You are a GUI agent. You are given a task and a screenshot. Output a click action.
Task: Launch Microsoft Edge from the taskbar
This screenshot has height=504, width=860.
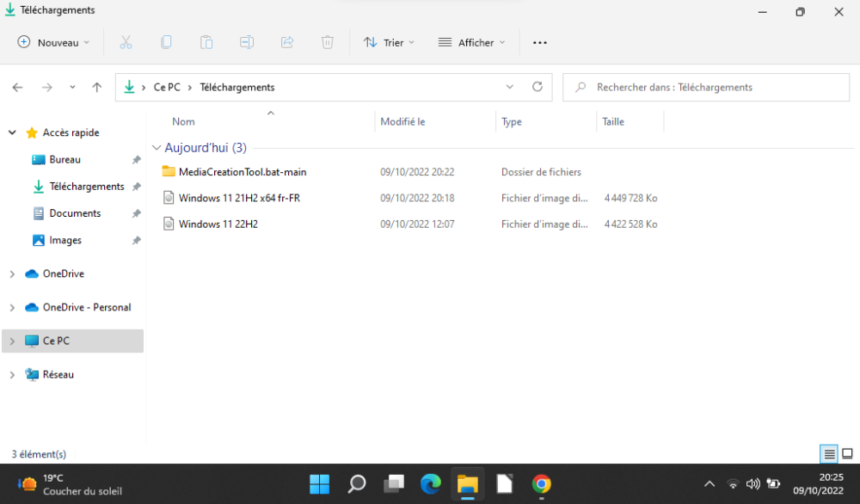pyautogui.click(x=431, y=483)
